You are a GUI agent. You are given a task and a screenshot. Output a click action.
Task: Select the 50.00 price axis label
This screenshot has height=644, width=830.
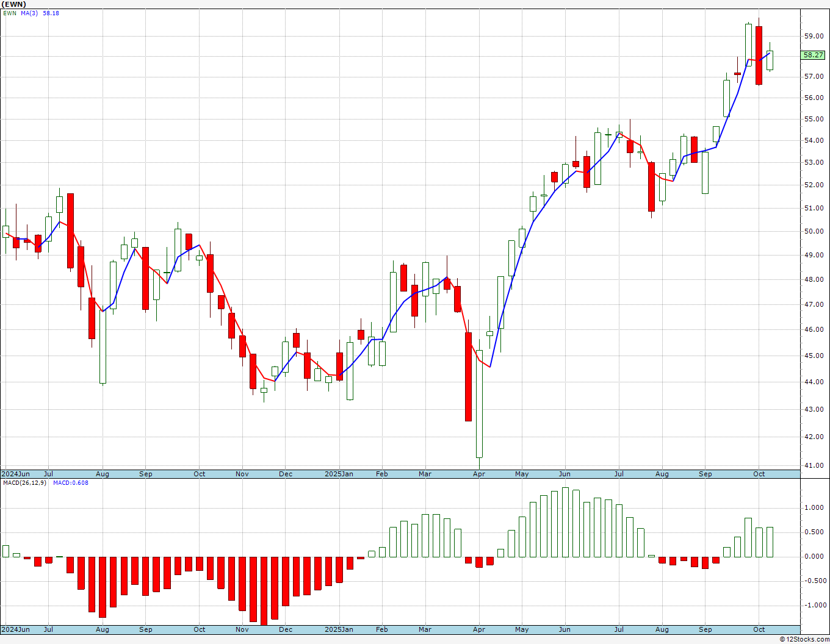click(814, 232)
